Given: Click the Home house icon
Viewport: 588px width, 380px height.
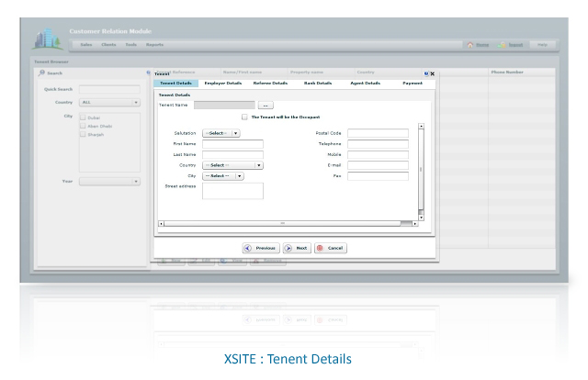Looking at the screenshot, I should [470, 45].
